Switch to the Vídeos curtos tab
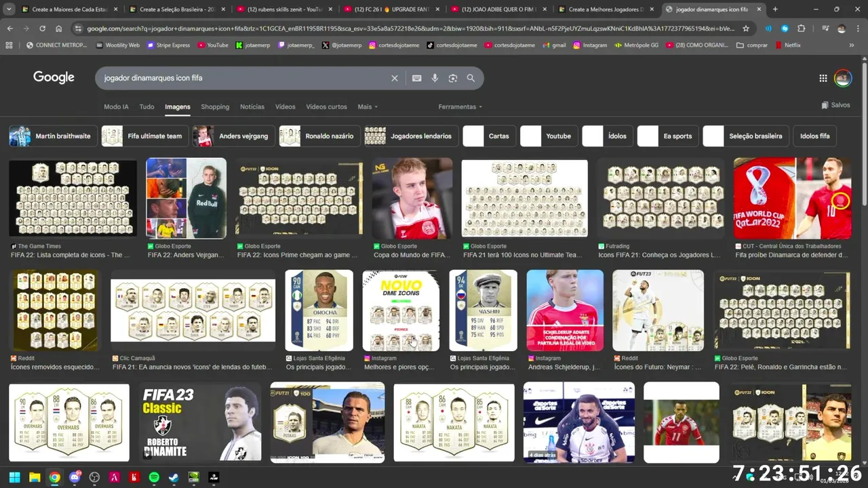 (326, 106)
